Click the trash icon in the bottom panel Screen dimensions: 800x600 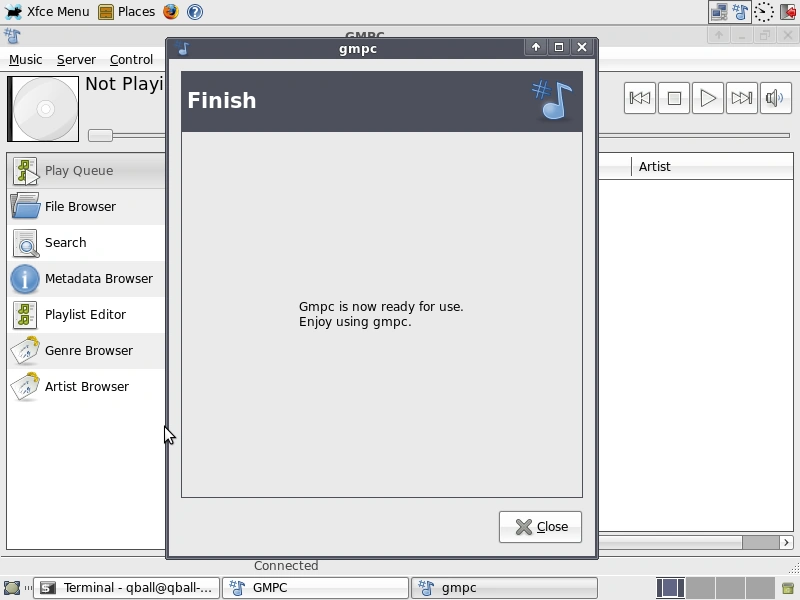pyautogui.click(x=788, y=588)
